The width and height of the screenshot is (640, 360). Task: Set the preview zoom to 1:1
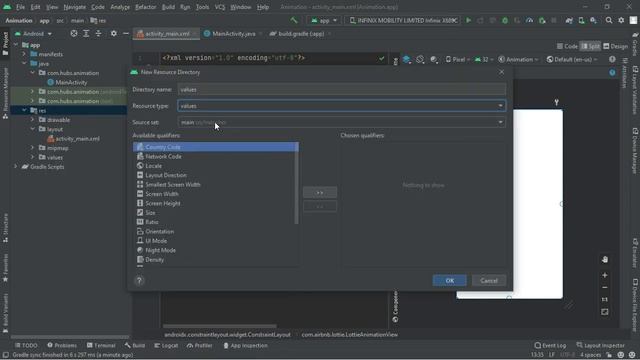[604, 300]
